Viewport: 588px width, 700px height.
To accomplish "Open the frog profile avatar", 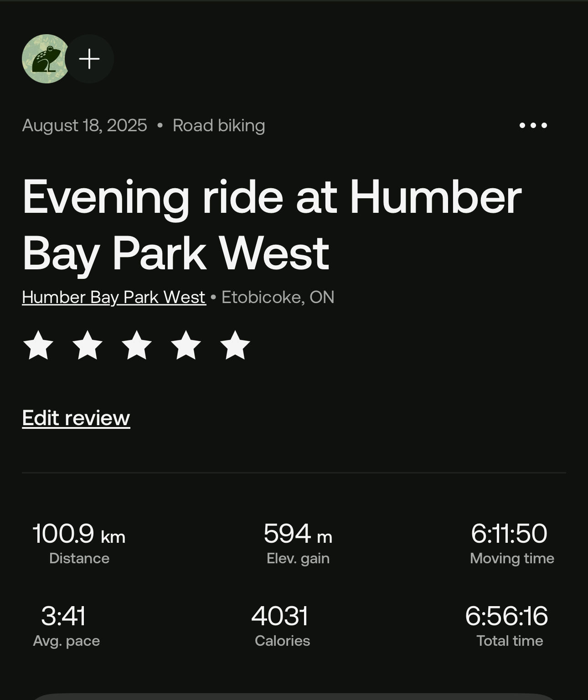I will coord(45,59).
